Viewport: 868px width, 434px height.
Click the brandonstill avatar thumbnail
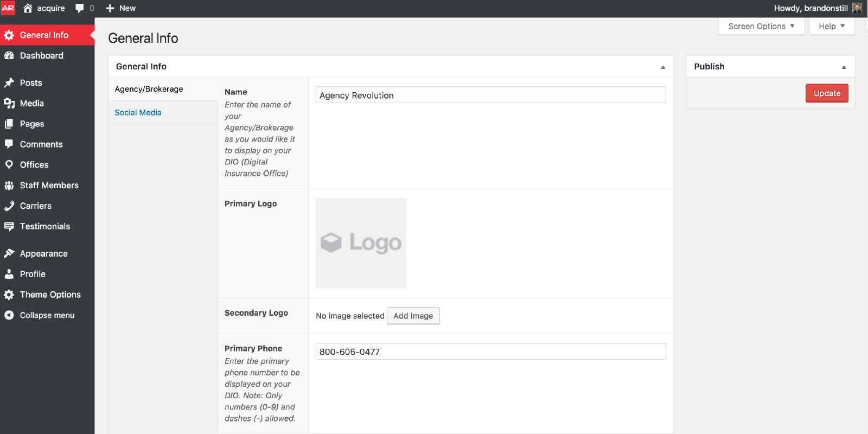(x=857, y=8)
